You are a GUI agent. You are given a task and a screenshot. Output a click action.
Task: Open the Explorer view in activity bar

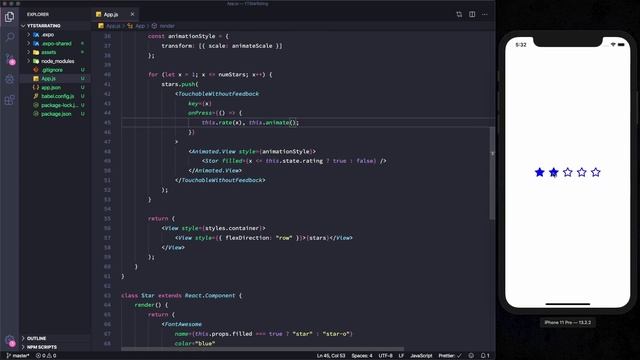[x=9, y=17]
